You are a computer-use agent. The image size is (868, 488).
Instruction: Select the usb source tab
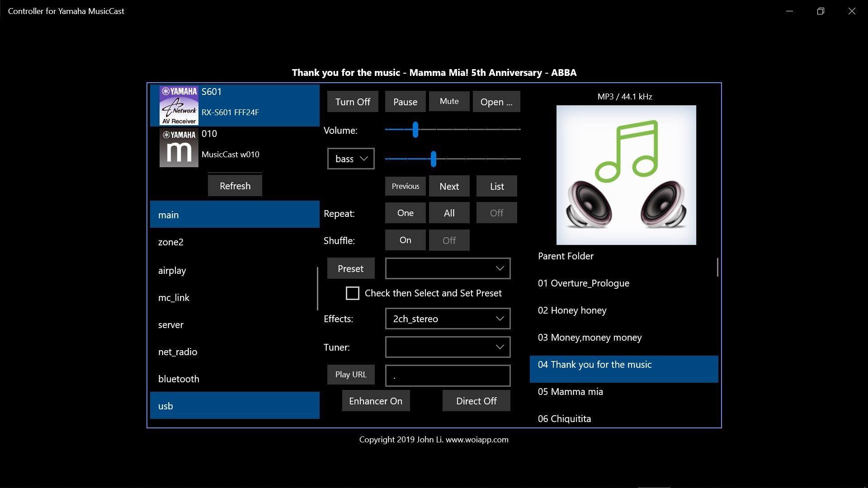coord(234,405)
